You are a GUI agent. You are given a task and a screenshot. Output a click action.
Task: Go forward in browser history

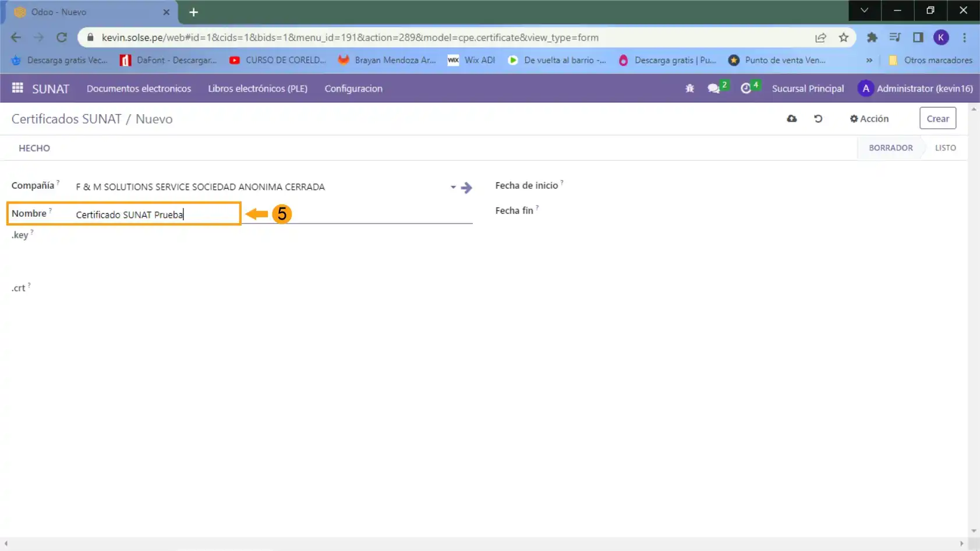(38, 37)
